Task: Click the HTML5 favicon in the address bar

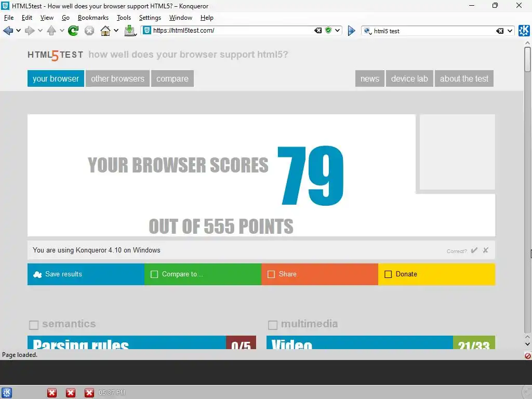Action: pos(147,31)
